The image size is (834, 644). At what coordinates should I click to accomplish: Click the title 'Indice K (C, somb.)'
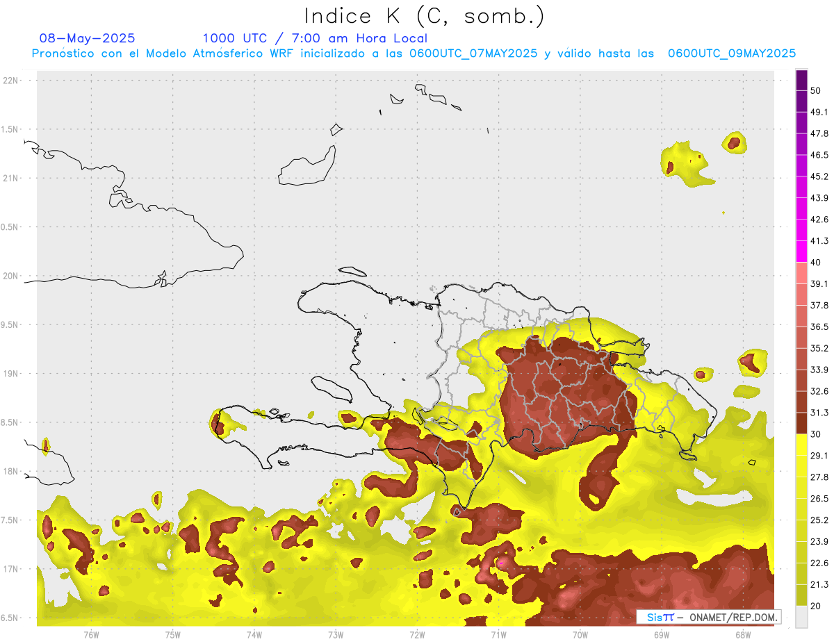[425, 16]
